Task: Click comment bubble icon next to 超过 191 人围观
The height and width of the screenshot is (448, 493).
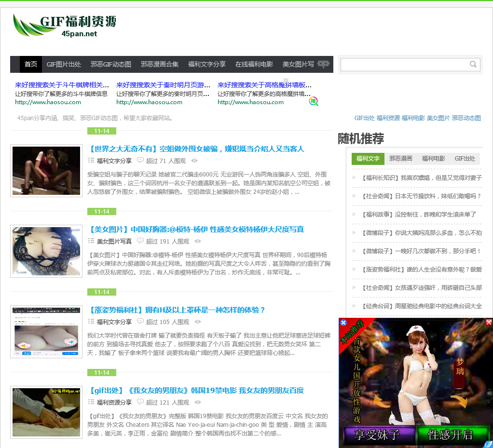Action: pos(140,241)
